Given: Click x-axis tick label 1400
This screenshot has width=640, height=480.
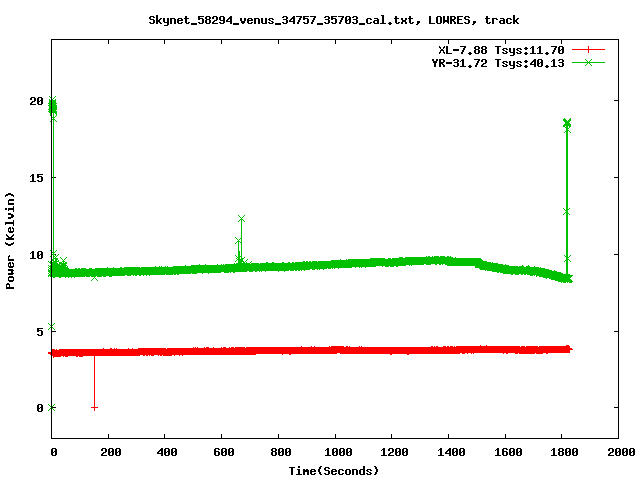Looking at the screenshot, I should pyautogui.click(x=451, y=452).
